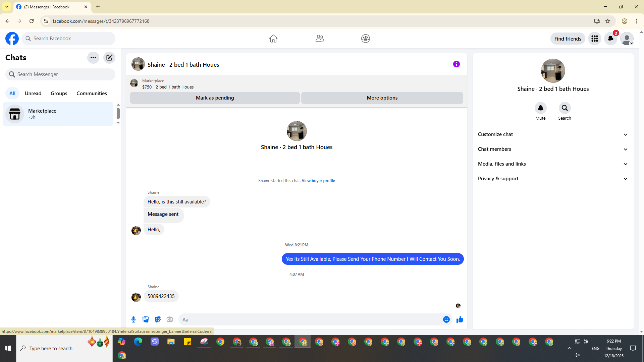
Task: Select the All chats filter tab
Action: coord(12,94)
